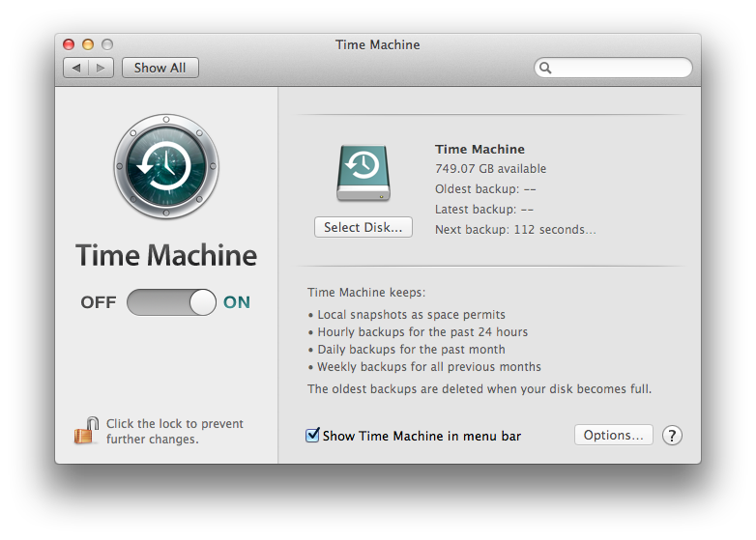This screenshot has height=540, width=756.
Task: Click the green Time Machine backup disk icon
Action: (363, 173)
